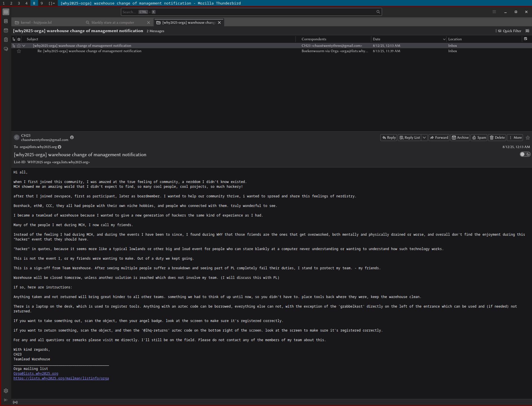Viewport: 532px width, 406px height.
Task: Open the Chat space icon
Action: (x=6, y=49)
